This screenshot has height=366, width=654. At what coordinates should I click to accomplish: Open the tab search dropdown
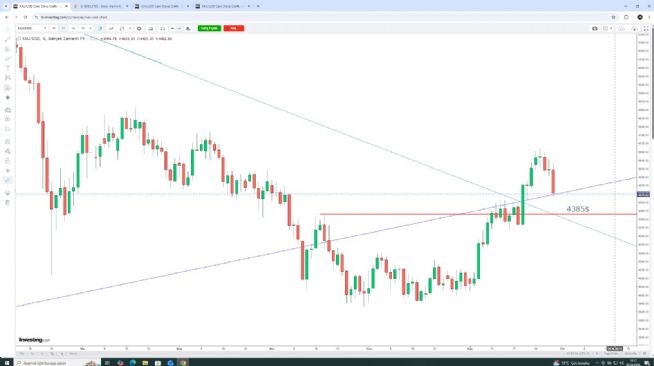click(x=5, y=6)
